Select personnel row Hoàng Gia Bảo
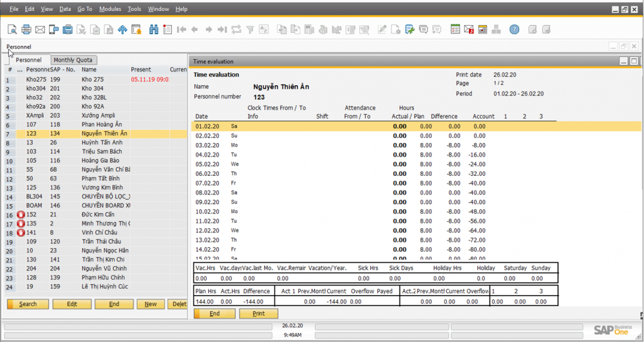The image size is (644, 342). (96, 160)
